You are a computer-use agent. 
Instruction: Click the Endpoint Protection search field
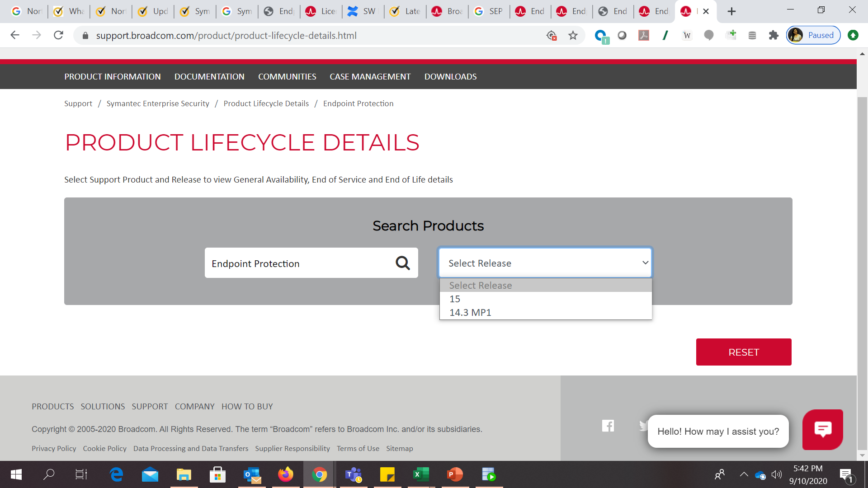click(x=298, y=263)
